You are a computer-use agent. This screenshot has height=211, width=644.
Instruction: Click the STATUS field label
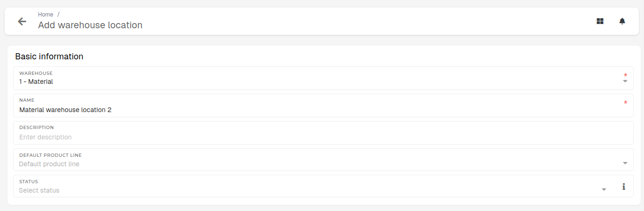[x=29, y=181]
